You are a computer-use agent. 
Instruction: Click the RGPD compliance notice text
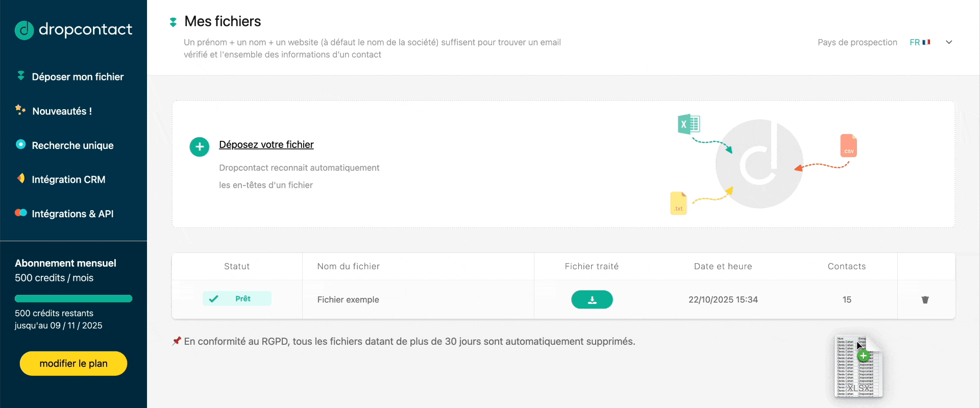click(410, 341)
